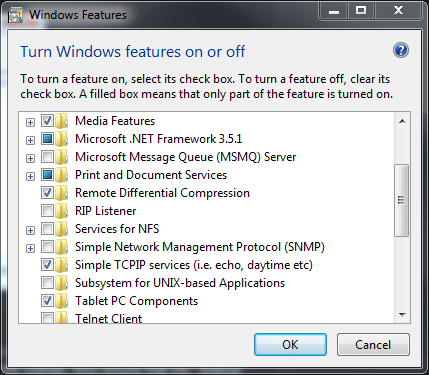The height and width of the screenshot is (375, 429).
Task: Select Microsoft .NET Framework 3.5.1 label
Action: 159,139
